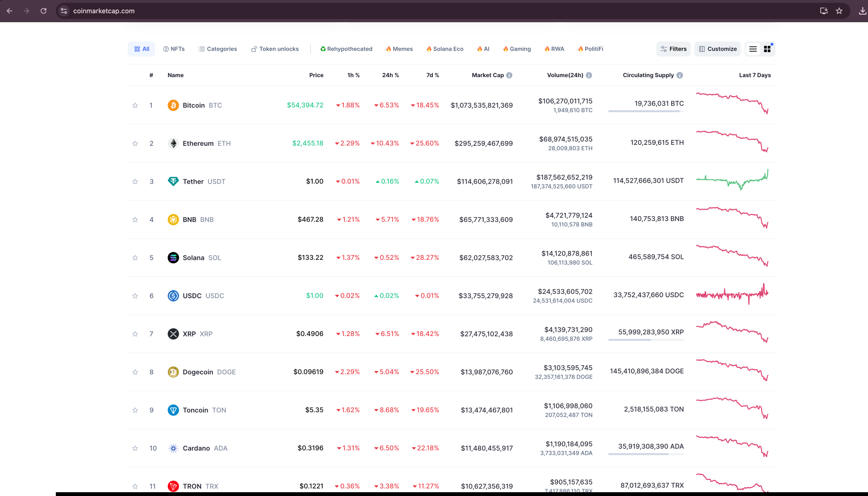Viewport: 868px width, 496px height.
Task: Click install app icon in address bar
Action: coord(824,10)
